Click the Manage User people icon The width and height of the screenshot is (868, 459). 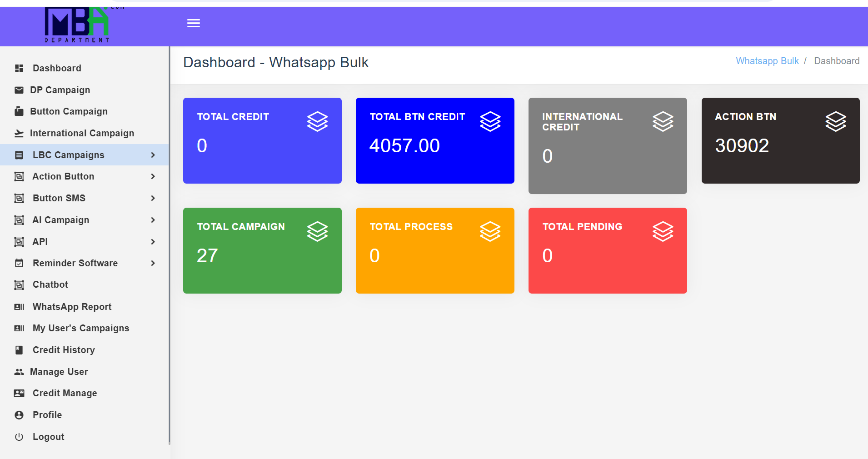click(19, 372)
